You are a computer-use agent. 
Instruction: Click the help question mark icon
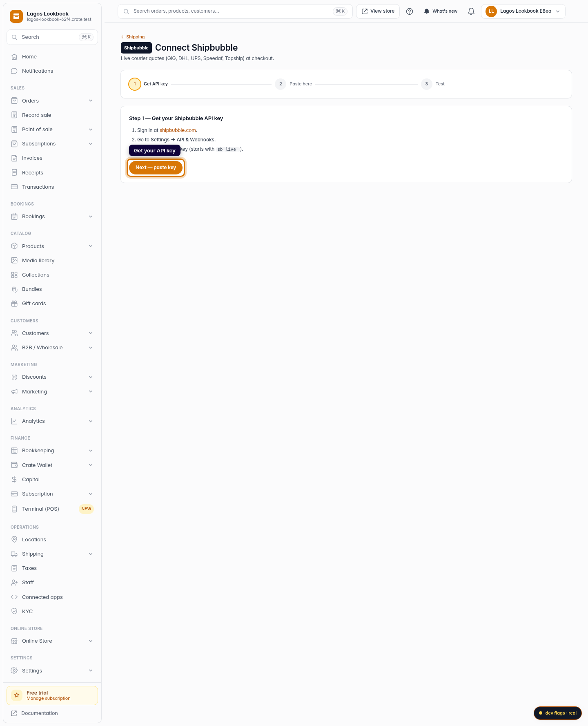410,11
